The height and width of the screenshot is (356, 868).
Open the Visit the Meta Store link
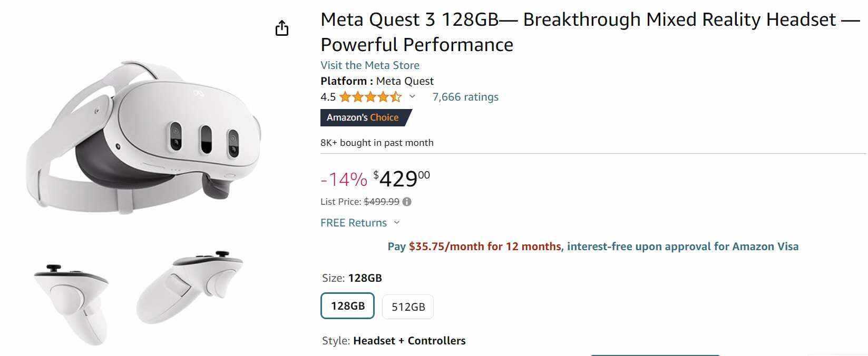coord(370,65)
